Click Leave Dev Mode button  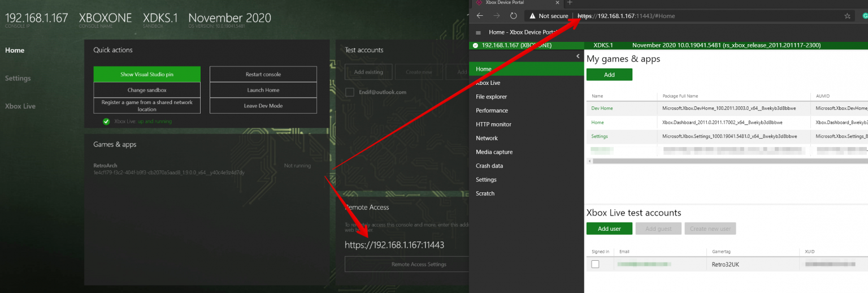(263, 106)
